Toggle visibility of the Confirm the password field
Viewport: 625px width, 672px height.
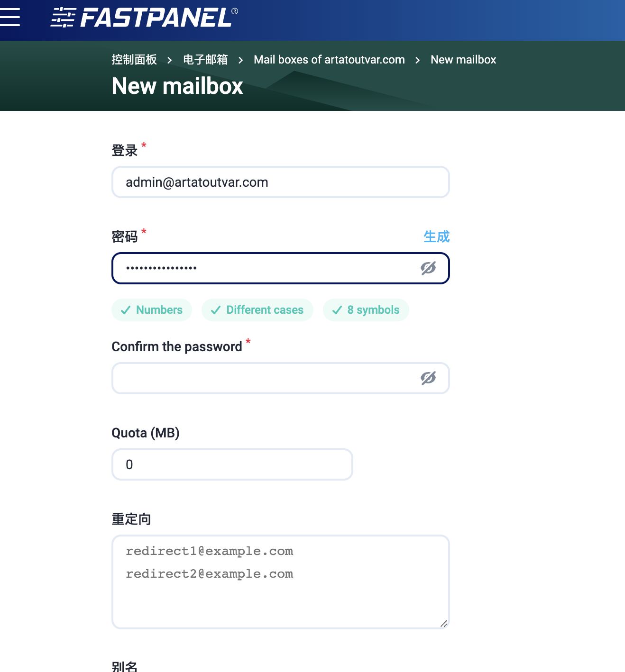pos(428,378)
